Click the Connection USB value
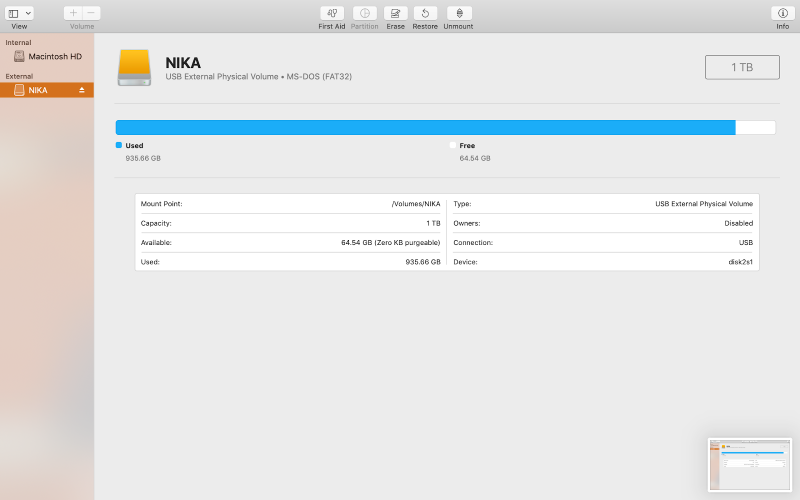 (746, 243)
